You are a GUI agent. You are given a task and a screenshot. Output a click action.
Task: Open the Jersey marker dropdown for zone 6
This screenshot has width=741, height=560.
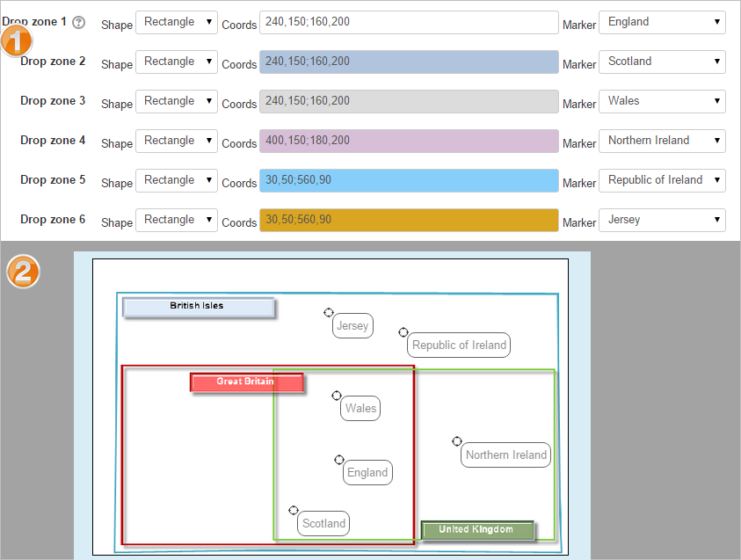click(x=662, y=220)
